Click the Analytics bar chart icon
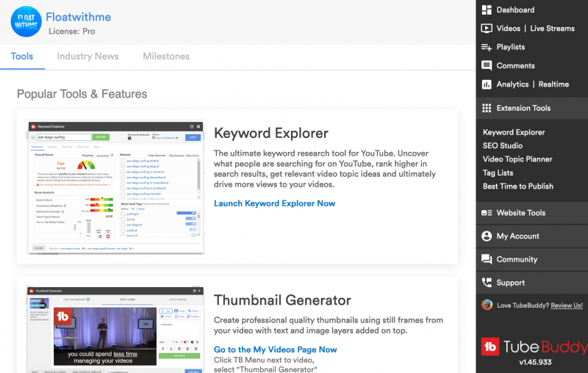Screen dimensions: 588x373 click(x=487, y=84)
